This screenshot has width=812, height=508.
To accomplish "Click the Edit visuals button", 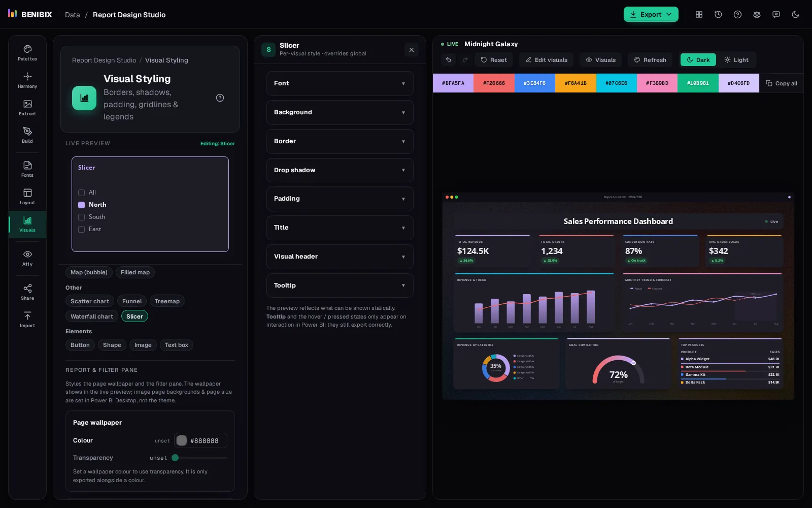I will (x=546, y=60).
